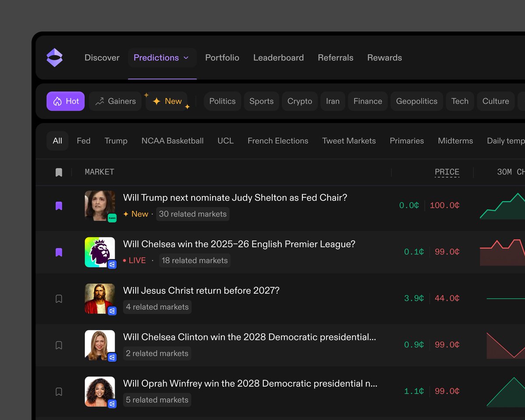Sort by the PRICE column header
525x420 pixels.
pos(447,172)
